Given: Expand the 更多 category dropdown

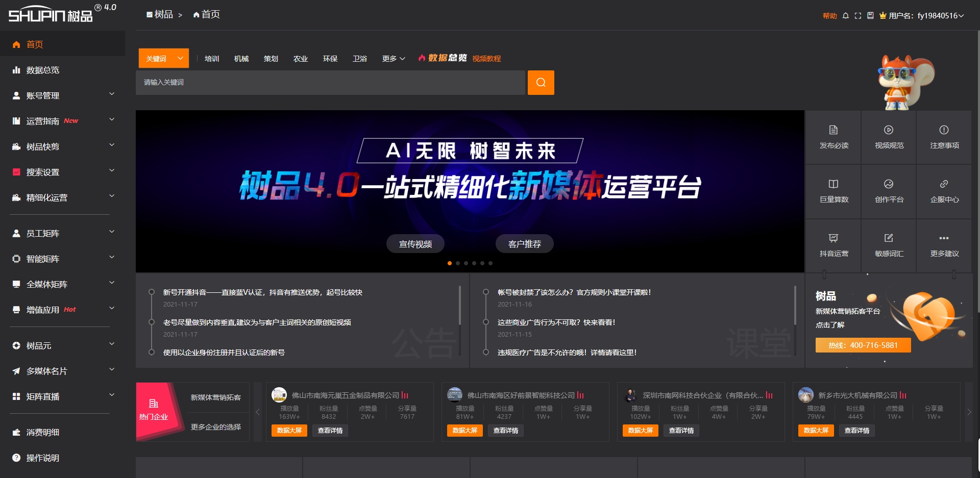Looking at the screenshot, I should coord(394,59).
